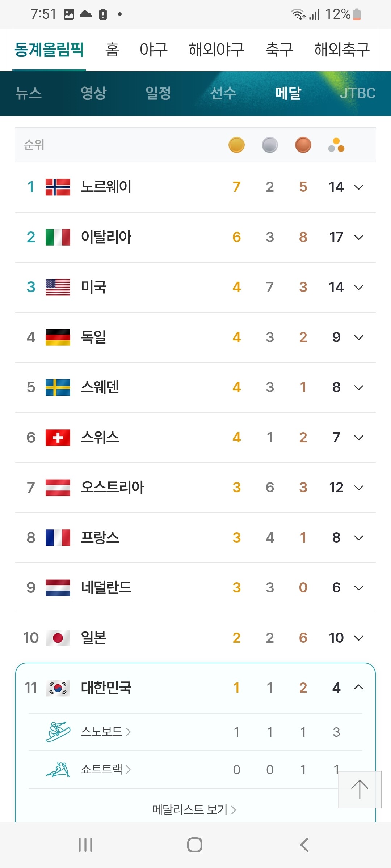Tap the scroll-to-top arrow button
This screenshot has width=391, height=868.
[359, 789]
